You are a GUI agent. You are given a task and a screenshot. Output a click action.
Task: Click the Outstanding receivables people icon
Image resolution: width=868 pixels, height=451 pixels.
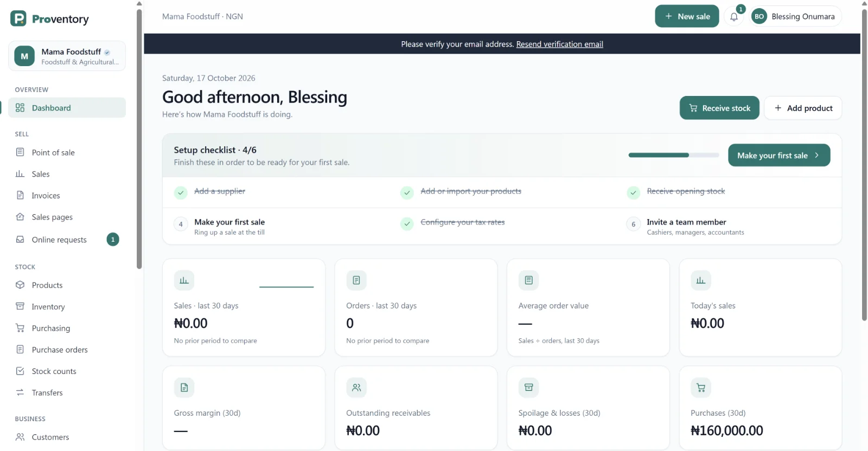(356, 388)
